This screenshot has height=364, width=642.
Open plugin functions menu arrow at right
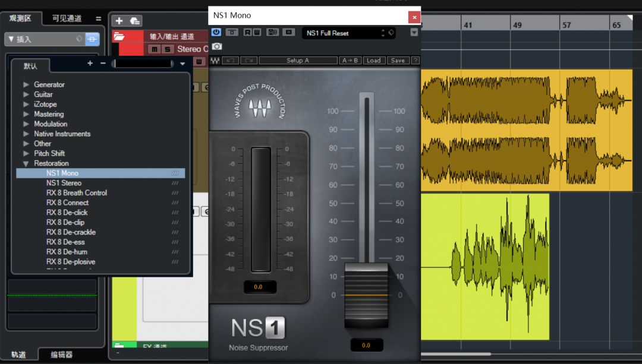pyautogui.click(x=414, y=32)
